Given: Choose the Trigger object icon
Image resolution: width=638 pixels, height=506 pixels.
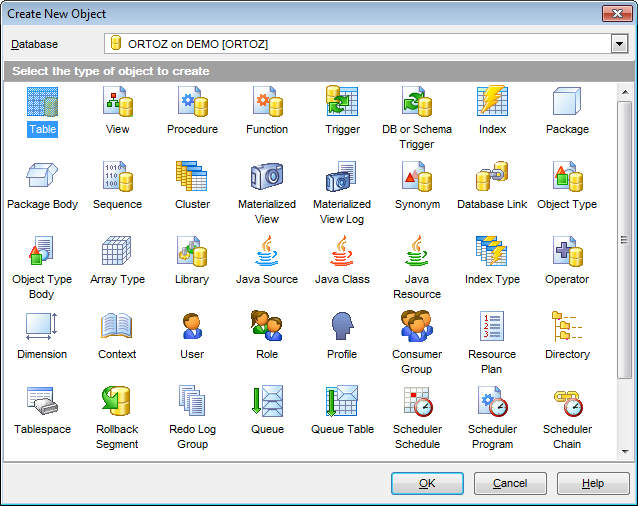Looking at the screenshot, I should (x=342, y=101).
